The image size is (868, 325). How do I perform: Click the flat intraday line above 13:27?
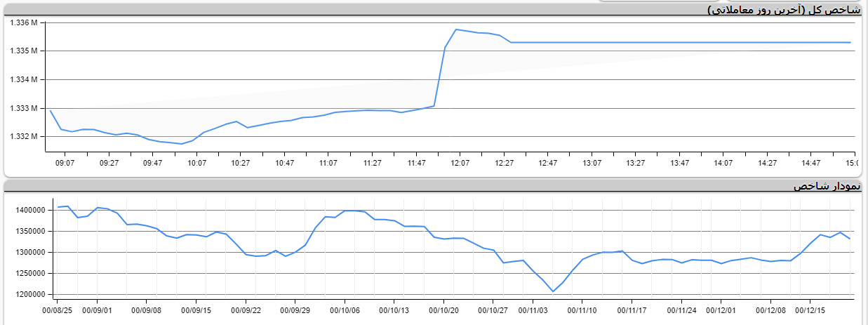(x=635, y=42)
